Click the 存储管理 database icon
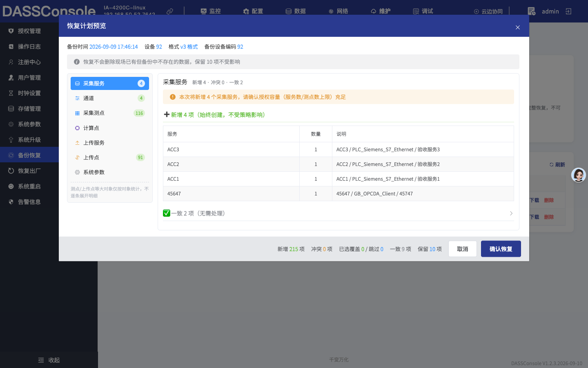Screen dimensions: 588x368 pyautogui.click(x=11, y=109)
